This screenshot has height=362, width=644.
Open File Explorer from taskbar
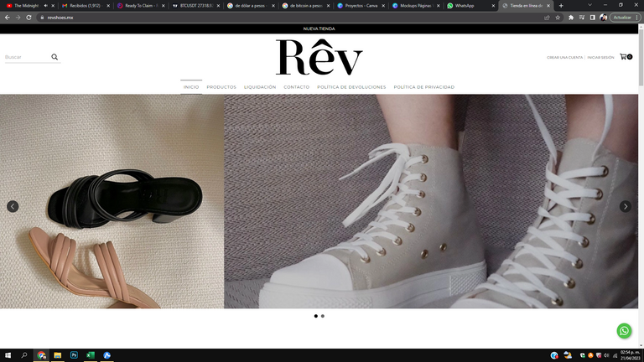58,355
